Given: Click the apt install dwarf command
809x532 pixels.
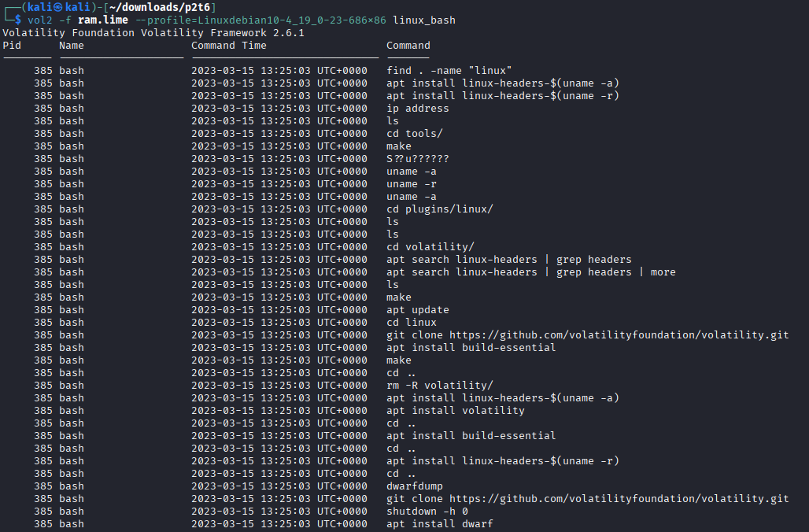Looking at the screenshot, I should [x=439, y=524].
